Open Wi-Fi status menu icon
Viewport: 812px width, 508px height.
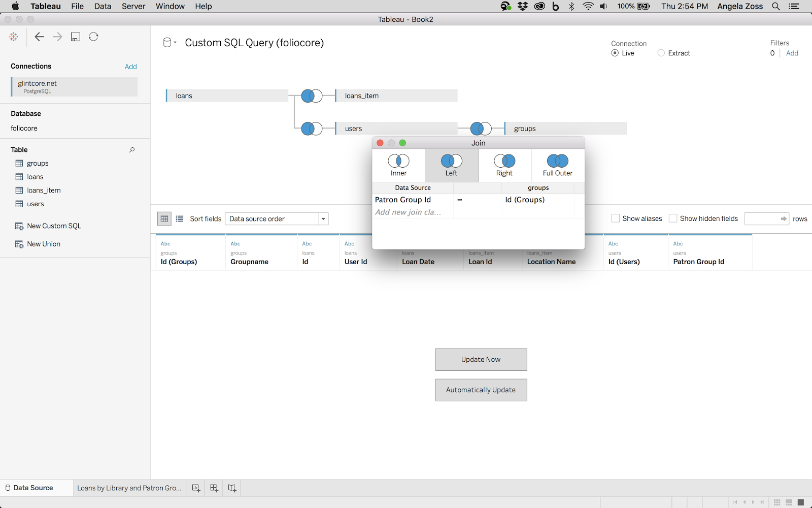[588, 6]
